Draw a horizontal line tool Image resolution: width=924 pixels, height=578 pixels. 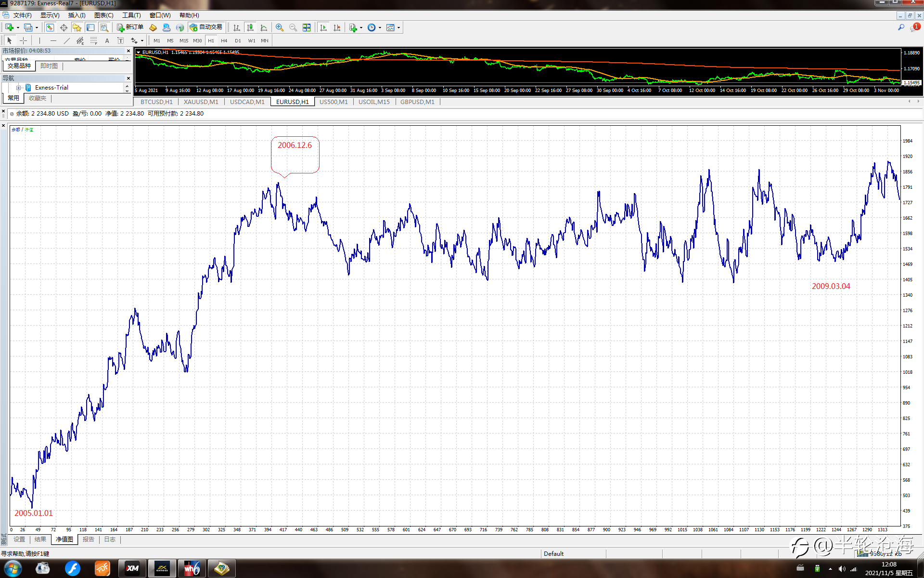[53, 40]
